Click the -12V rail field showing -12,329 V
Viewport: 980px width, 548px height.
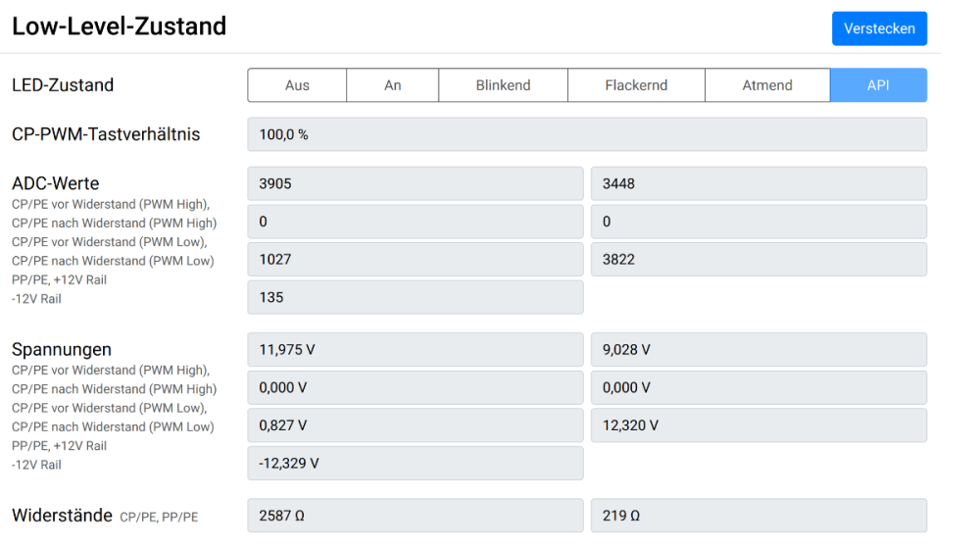415,463
